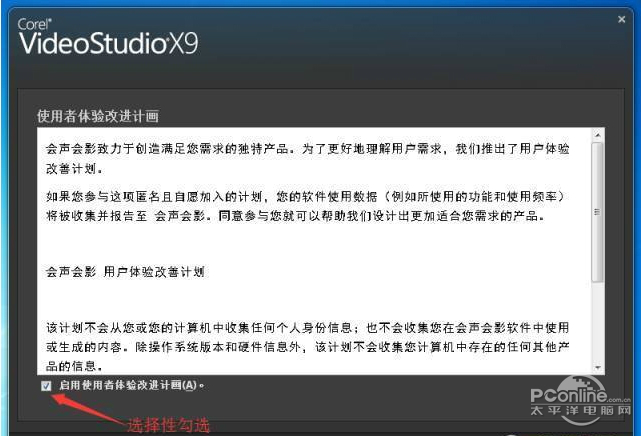This screenshot has width=641, height=436.
Task: Close the VideoStudio X9 installer window
Action: point(621,19)
